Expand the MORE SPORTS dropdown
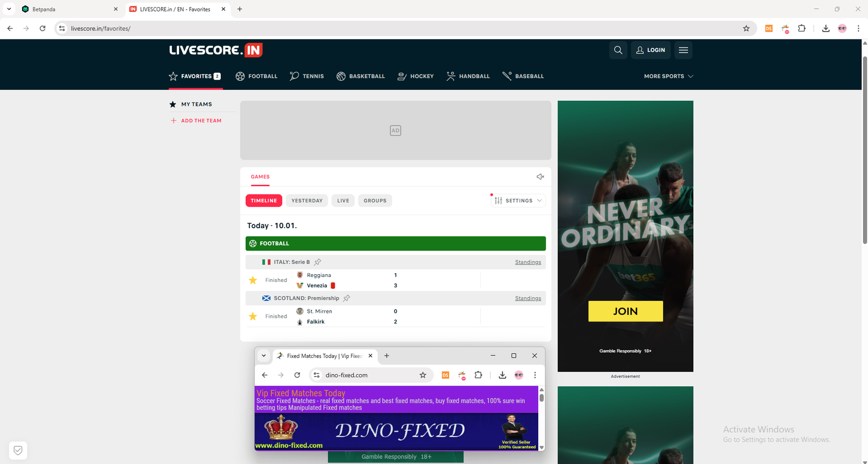 click(x=668, y=76)
